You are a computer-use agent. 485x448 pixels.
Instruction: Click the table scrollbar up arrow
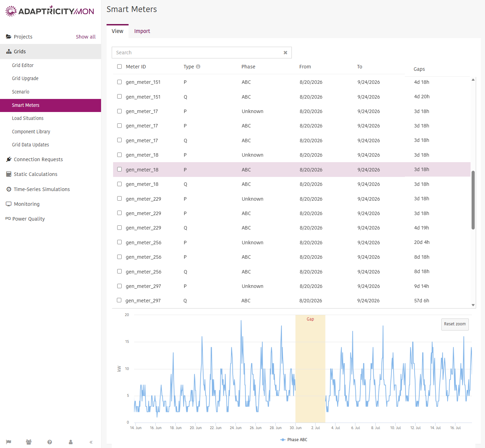pyautogui.click(x=473, y=80)
